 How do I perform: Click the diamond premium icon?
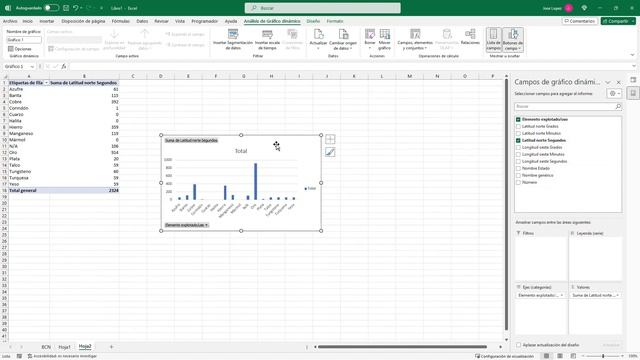click(584, 8)
